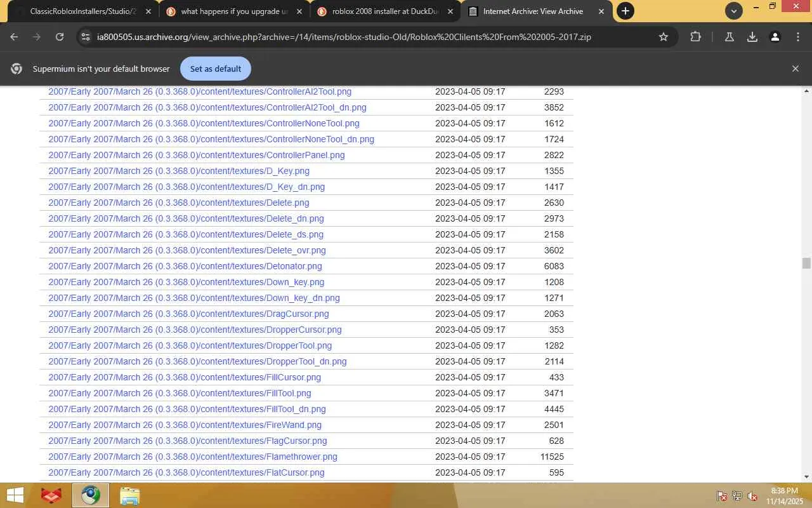Open the Down_key_dn.png file link
Screen dimensions: 812x508
(194, 298)
